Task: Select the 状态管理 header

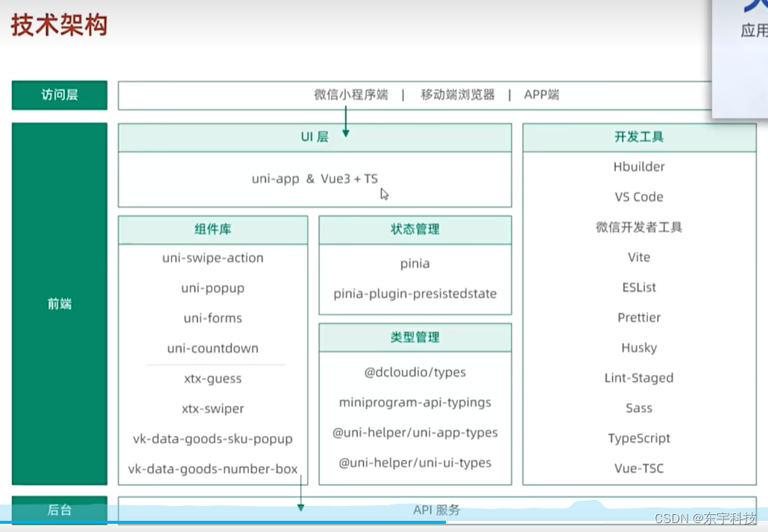Action: coord(415,229)
